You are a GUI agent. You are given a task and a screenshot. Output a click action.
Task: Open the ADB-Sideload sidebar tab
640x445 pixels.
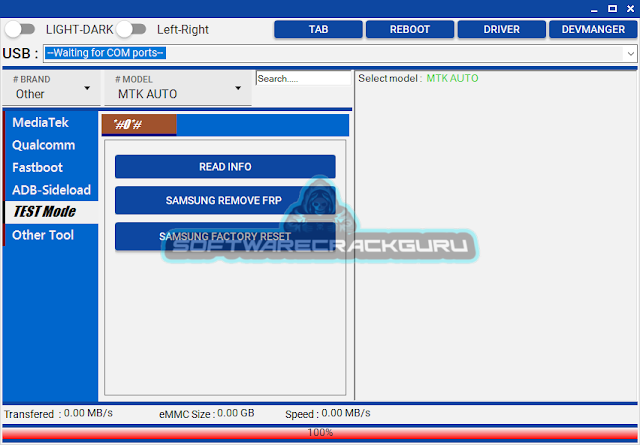[x=51, y=190]
